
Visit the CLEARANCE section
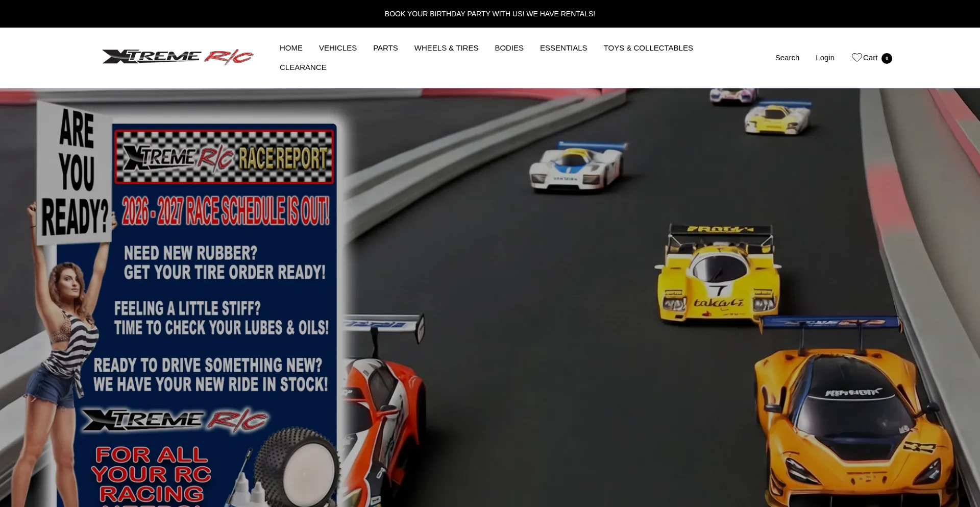(x=303, y=67)
